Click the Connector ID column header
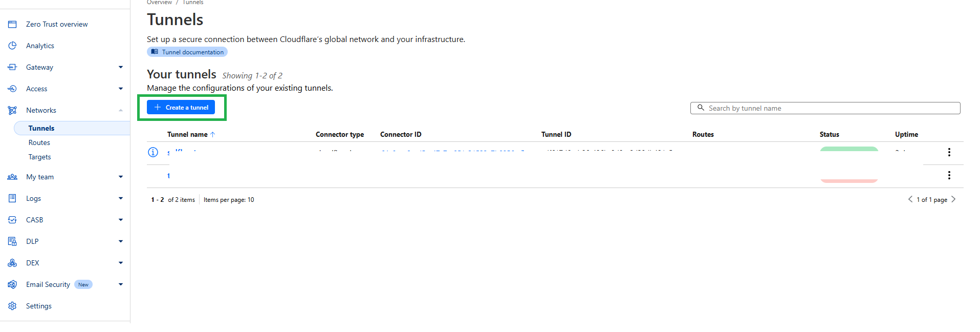This screenshot has width=980, height=332. (x=401, y=134)
